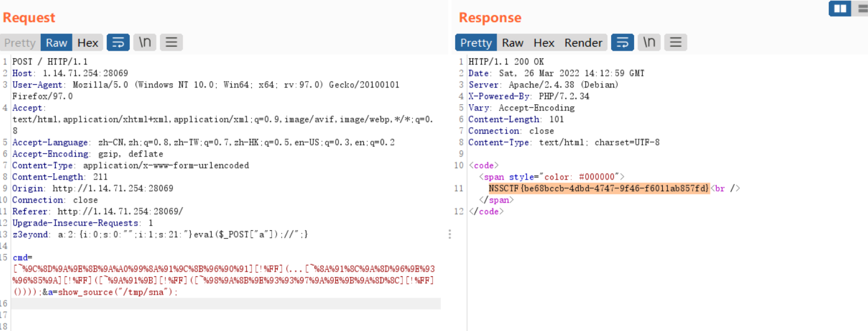This screenshot has height=331, width=868.
Task: Click the Origin header line in request
Action: [x=93, y=188]
